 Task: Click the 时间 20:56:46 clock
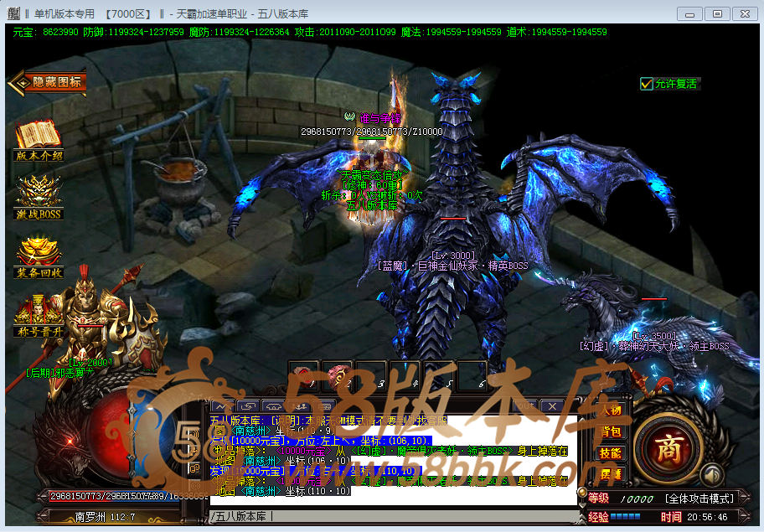(x=694, y=517)
